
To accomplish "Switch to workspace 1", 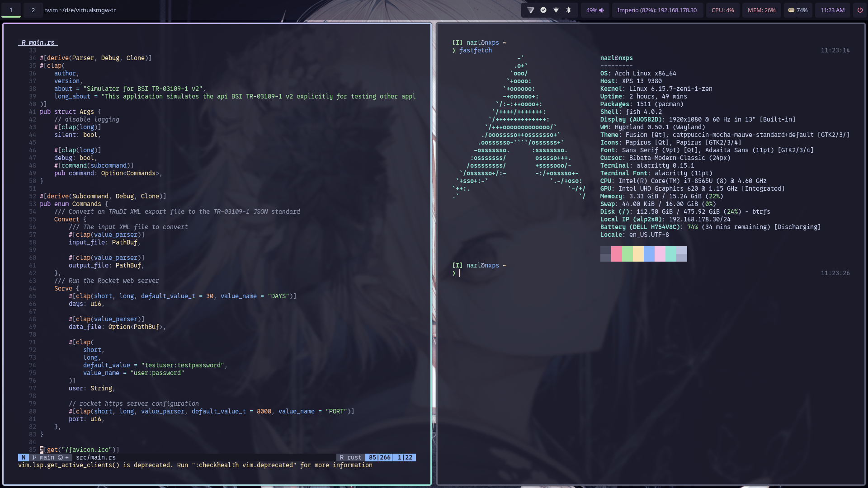I will [x=11, y=10].
